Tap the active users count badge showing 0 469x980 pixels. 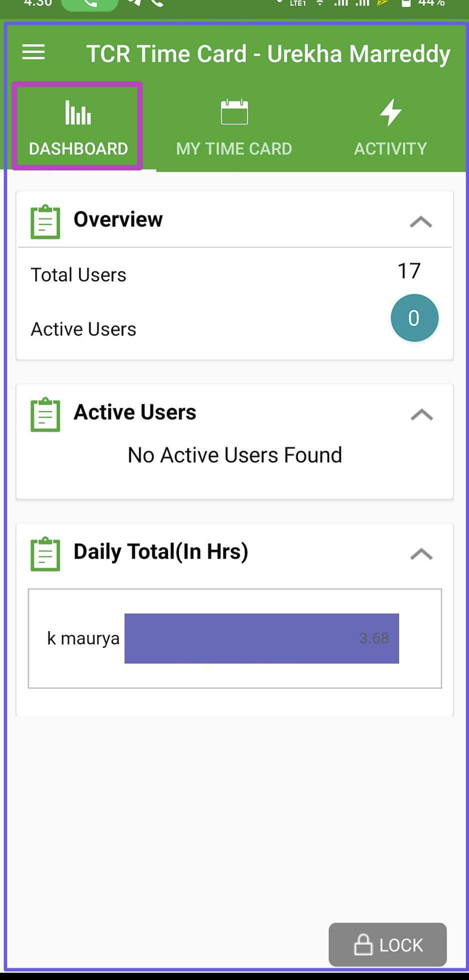[x=414, y=318]
